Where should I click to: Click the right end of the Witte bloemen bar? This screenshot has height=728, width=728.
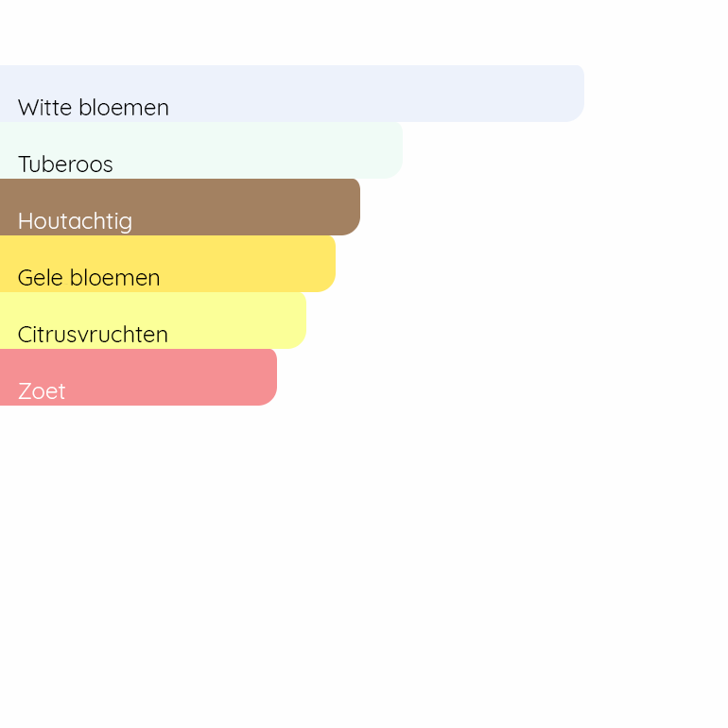tap(573, 94)
